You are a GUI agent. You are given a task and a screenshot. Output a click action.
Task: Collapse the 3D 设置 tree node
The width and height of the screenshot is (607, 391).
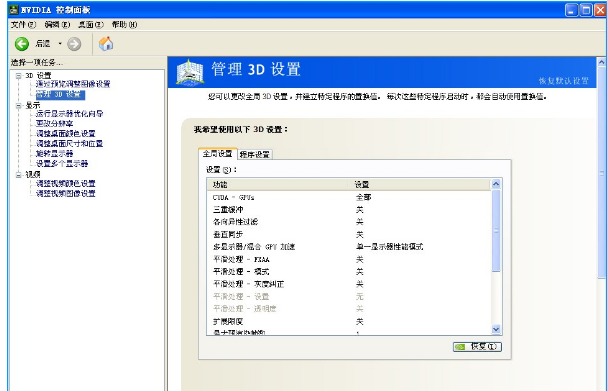18,75
